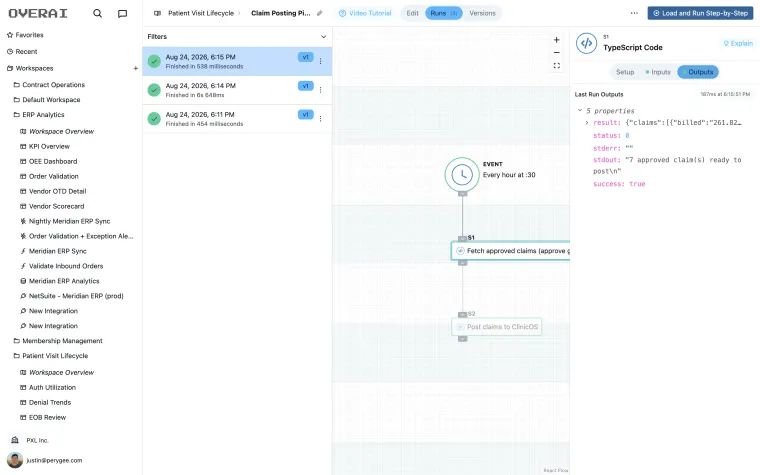Open justin@perygee.com account avatar
The height and width of the screenshot is (475, 760).
[15, 460]
